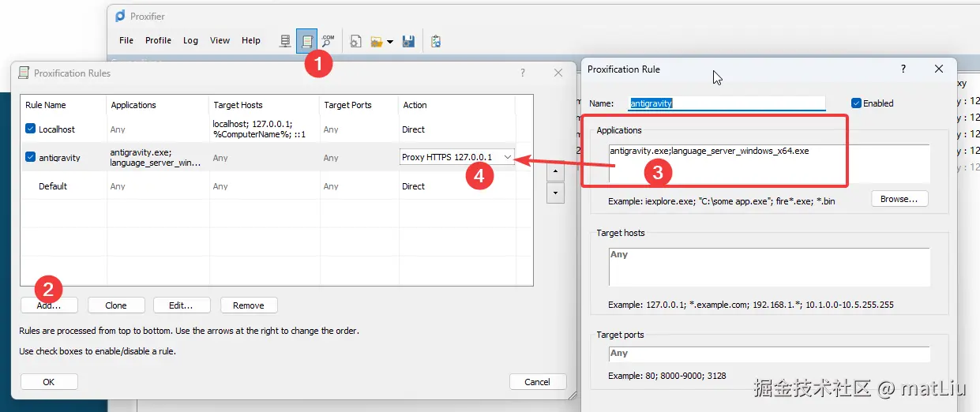Viewport: 980px width, 412px height.
Task: Click the Direct action of the Default rule
Action: click(x=413, y=186)
